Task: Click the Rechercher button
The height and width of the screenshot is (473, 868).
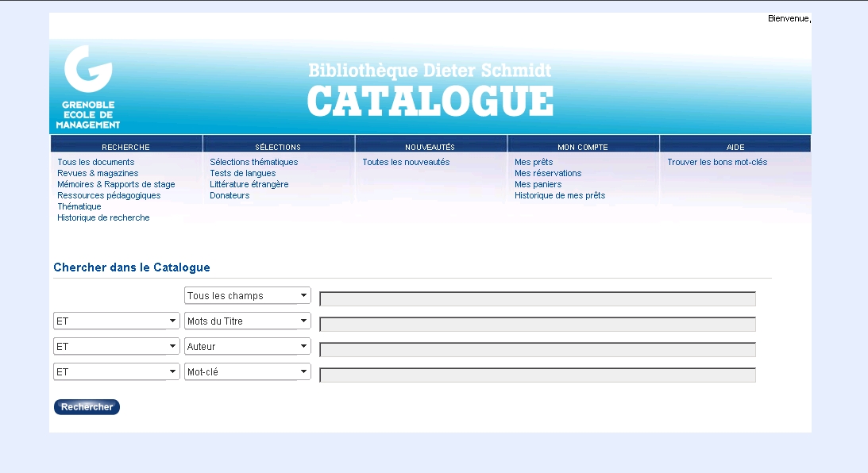Action: 87,406
